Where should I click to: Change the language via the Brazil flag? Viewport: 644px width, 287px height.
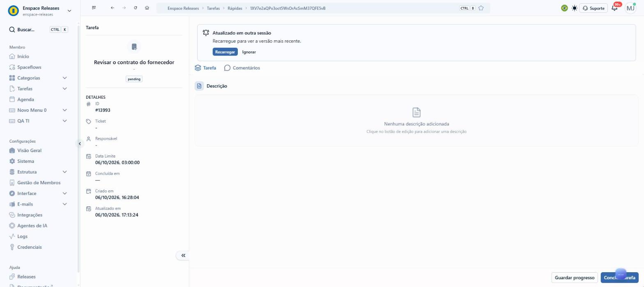click(x=564, y=8)
